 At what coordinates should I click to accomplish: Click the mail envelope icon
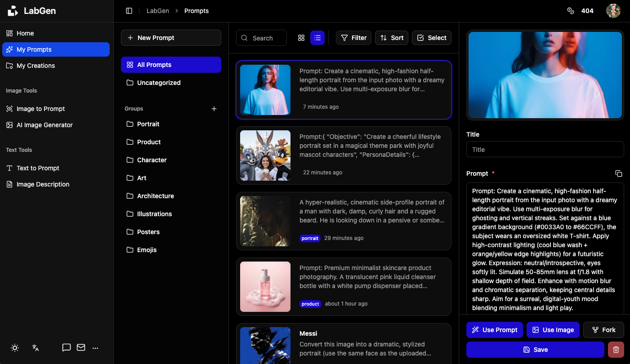tap(81, 347)
